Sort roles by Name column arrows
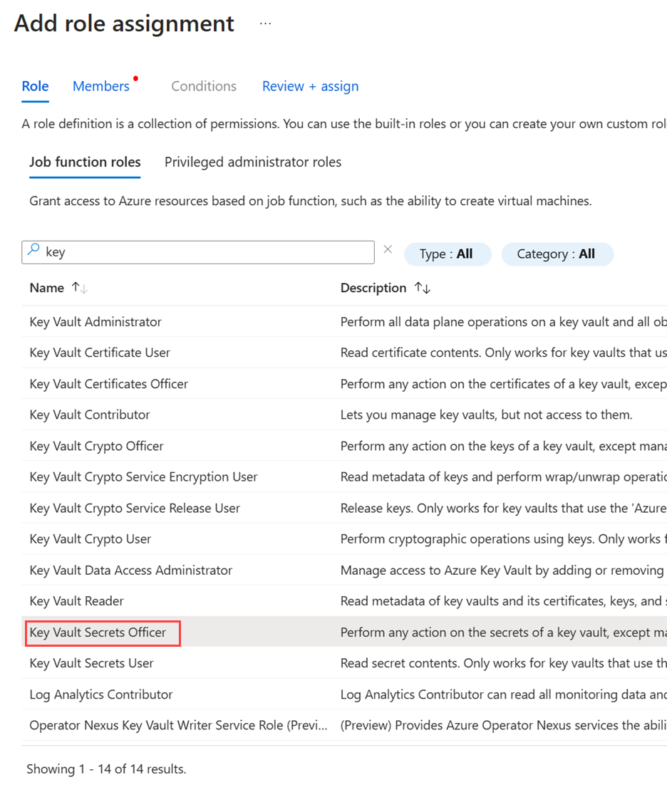The image size is (667, 812). tap(78, 288)
